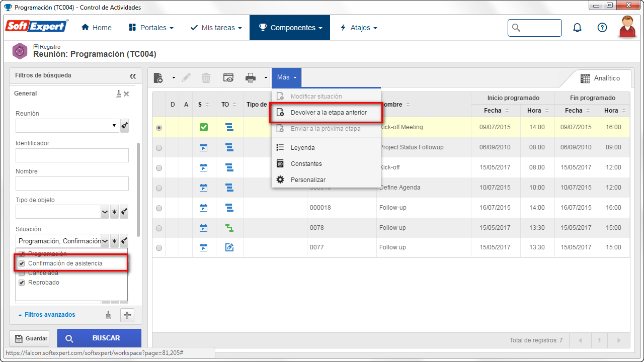This screenshot has width=644, height=362.
Task: Go to next page of results
Action: tap(619, 340)
